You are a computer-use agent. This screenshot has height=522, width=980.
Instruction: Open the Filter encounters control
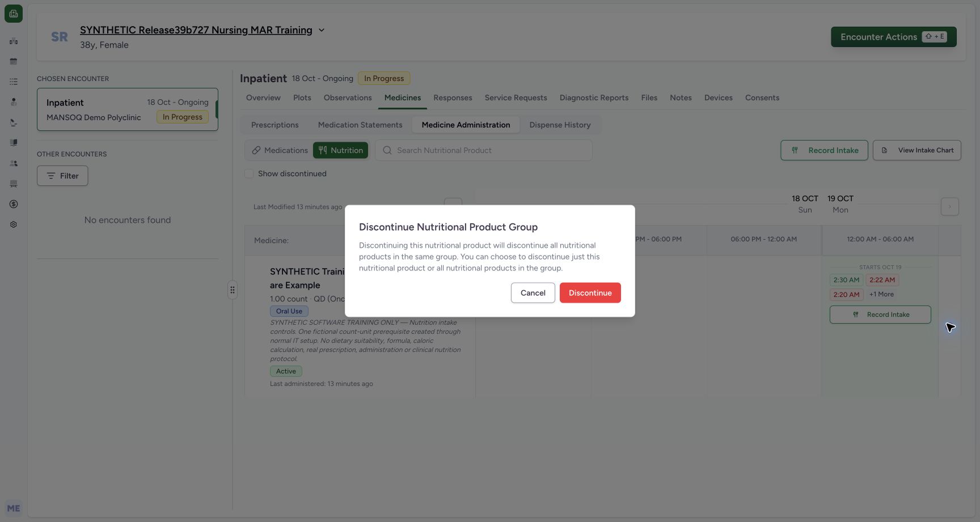tap(62, 176)
